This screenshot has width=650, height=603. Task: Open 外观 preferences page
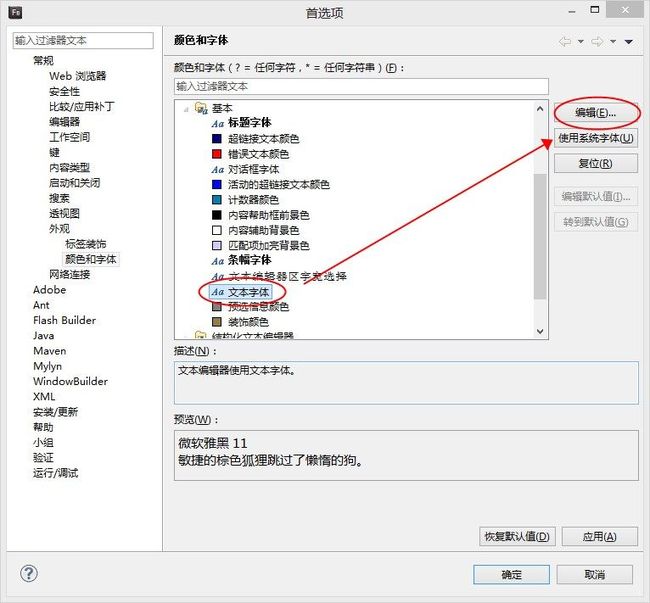click(59, 229)
